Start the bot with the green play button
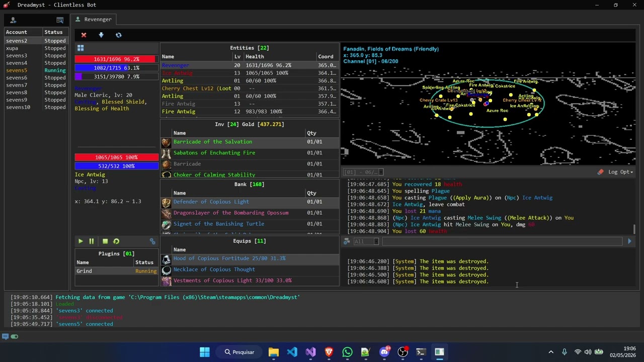Screen dimensions: 644x362 [x=80, y=241]
